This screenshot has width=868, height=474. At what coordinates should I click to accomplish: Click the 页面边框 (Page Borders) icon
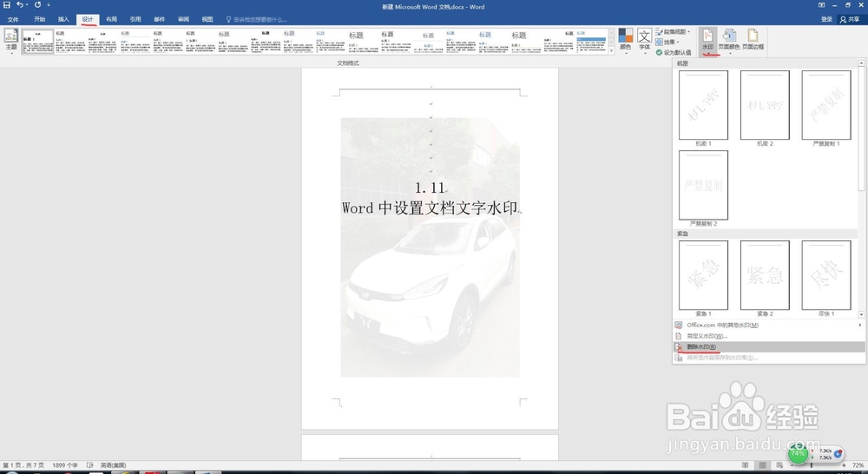tap(753, 41)
